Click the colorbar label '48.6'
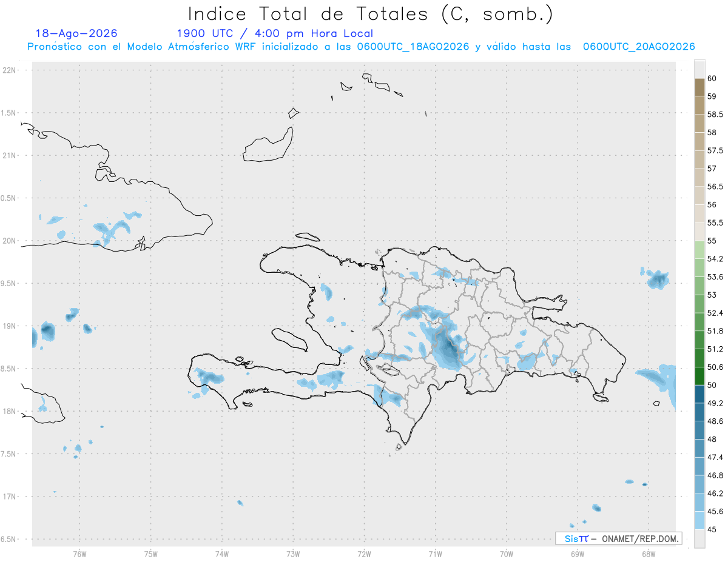Image resolution: width=728 pixels, height=562 pixels. pos(715,421)
